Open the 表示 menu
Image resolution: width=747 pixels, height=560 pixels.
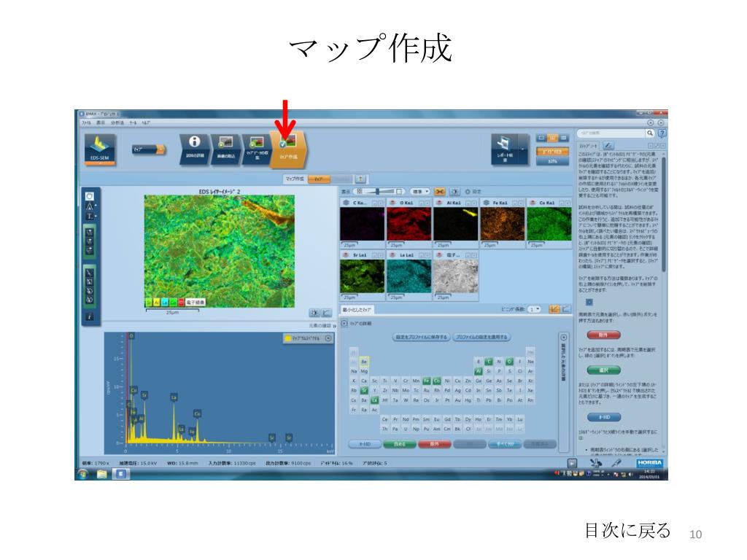pyautogui.click(x=101, y=122)
